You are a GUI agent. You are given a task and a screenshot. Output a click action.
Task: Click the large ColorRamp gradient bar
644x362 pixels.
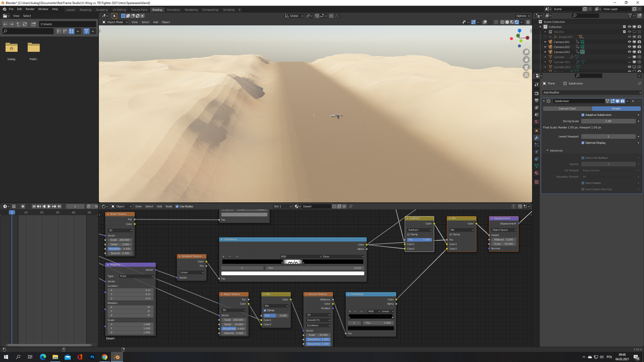292,262
